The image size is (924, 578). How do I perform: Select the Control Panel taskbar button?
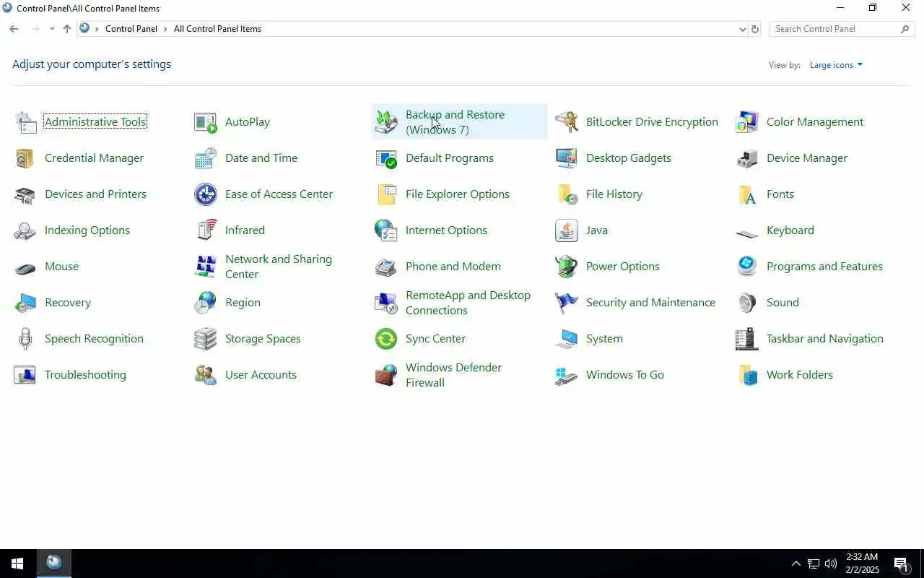coord(54,564)
